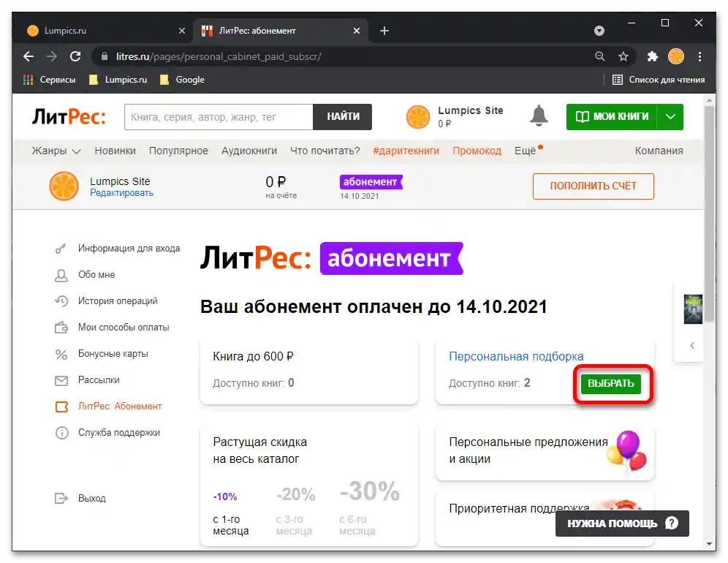Open the Персональная подборка link
This screenshot has width=728, height=563.
pyautogui.click(x=516, y=356)
